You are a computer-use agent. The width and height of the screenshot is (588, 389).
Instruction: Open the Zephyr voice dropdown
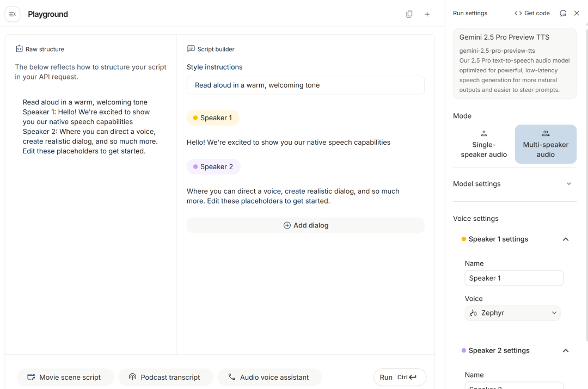tap(512, 313)
